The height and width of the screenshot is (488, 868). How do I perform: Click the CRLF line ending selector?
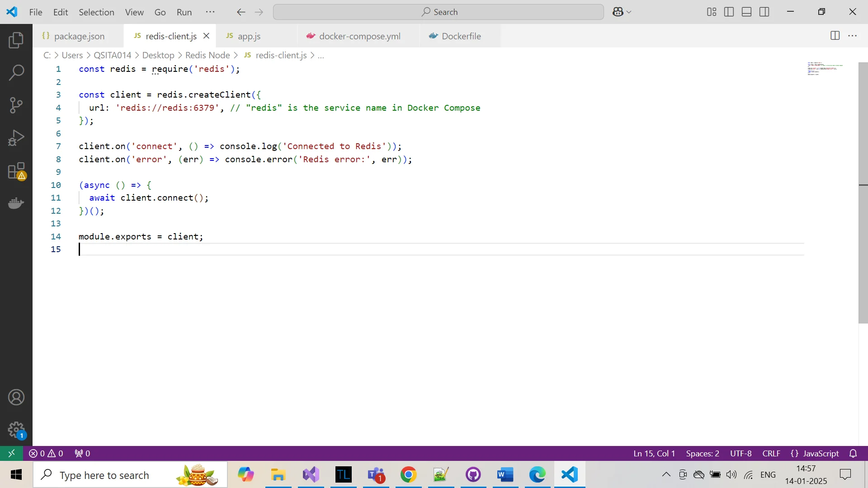click(x=772, y=454)
